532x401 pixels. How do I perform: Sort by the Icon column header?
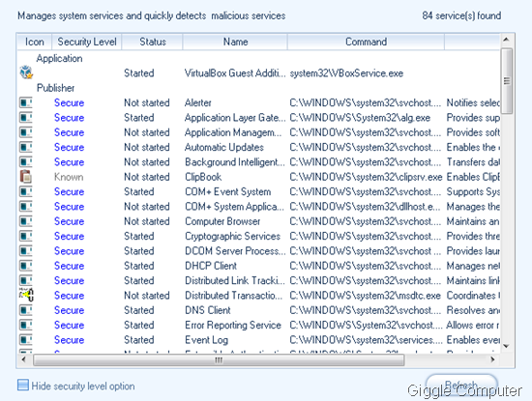[34, 42]
